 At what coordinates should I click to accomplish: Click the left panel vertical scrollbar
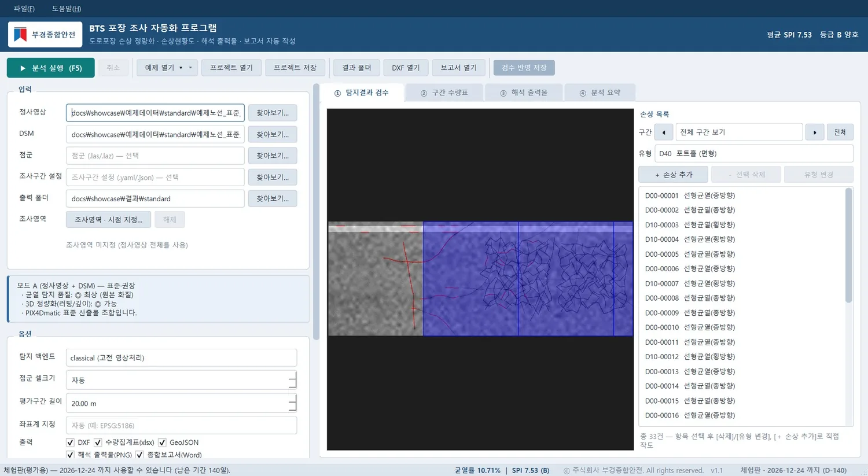(316, 212)
